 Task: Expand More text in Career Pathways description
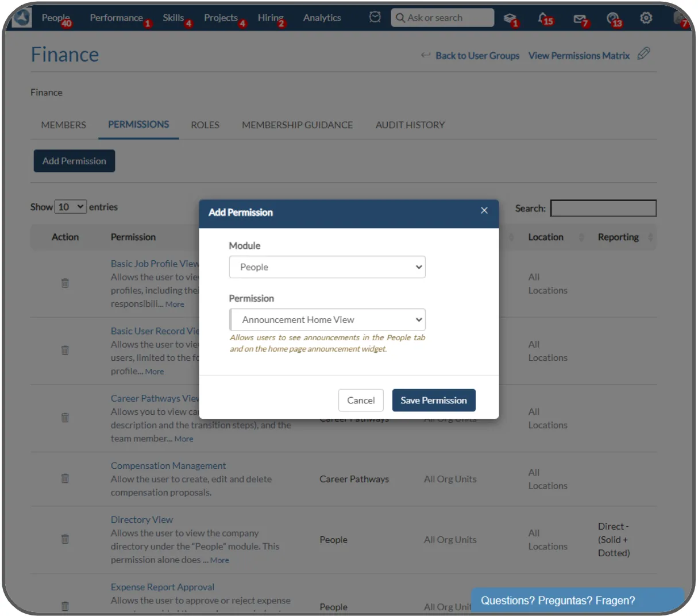[184, 439]
